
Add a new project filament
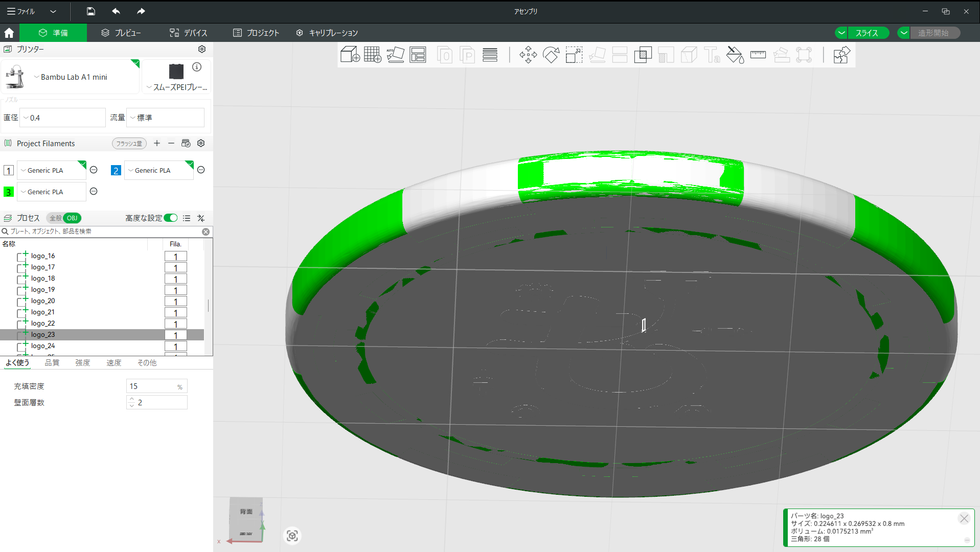(157, 143)
